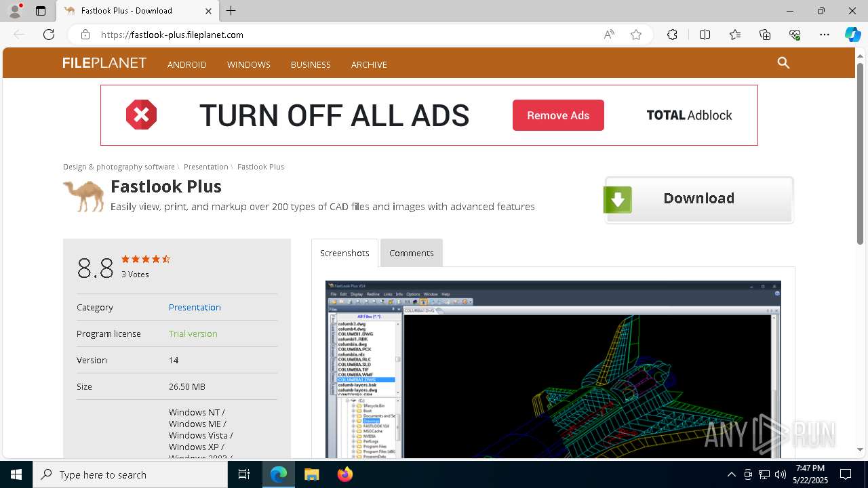Activate Read aloud icon
This screenshot has height=488, width=868.
609,35
